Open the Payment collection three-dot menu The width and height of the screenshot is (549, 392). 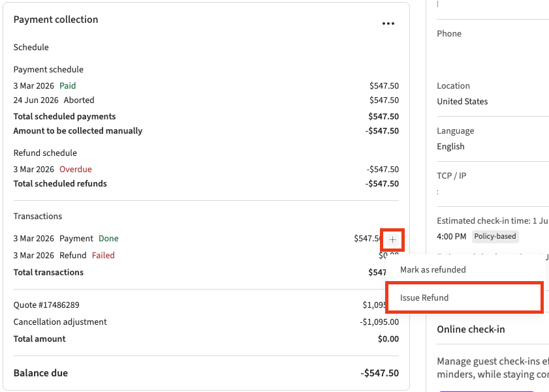pyautogui.click(x=388, y=23)
